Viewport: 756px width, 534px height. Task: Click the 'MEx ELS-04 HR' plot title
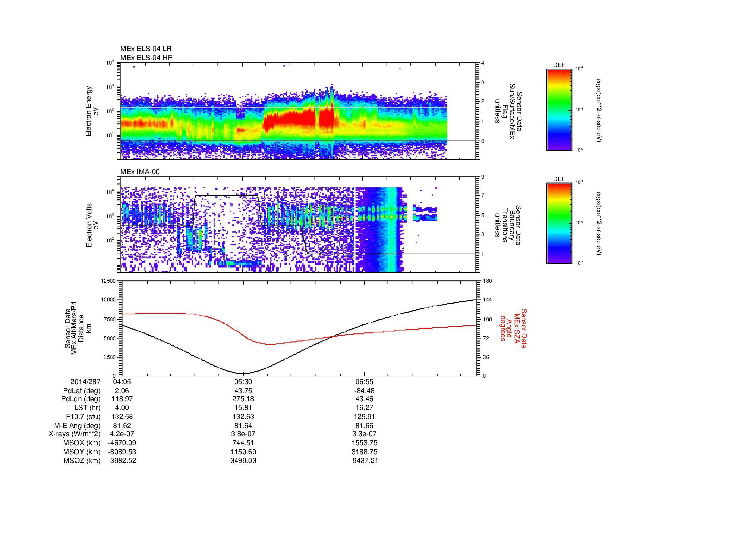click(x=146, y=58)
